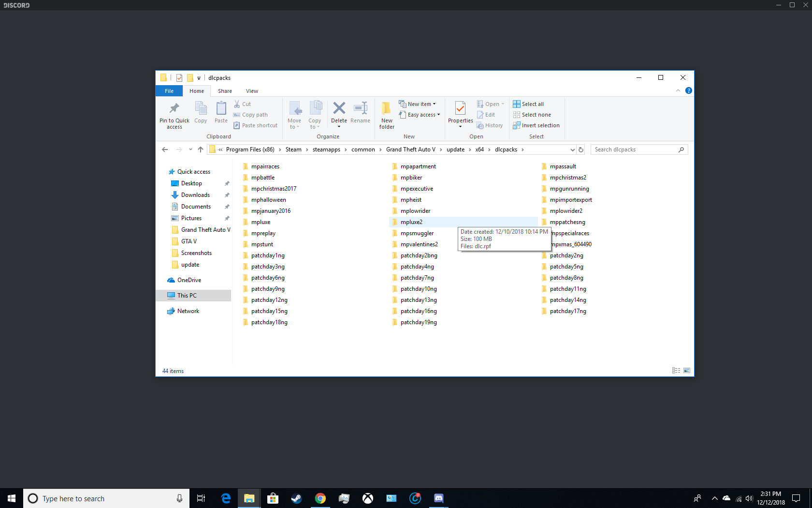Viewport: 812px width, 508px height.
Task: Select the mpheist folder
Action: point(411,200)
